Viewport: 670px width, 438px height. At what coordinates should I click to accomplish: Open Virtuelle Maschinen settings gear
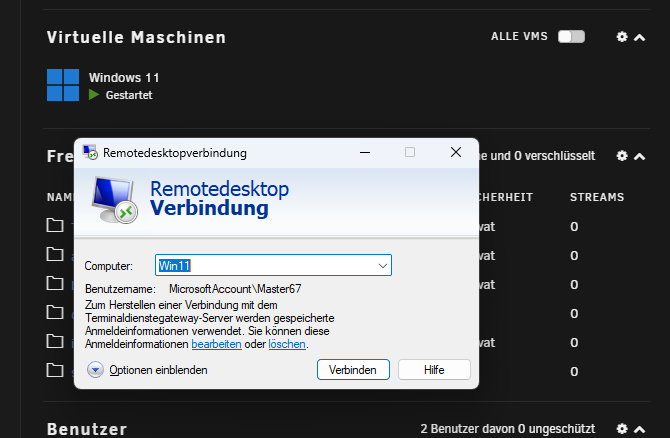click(x=622, y=37)
